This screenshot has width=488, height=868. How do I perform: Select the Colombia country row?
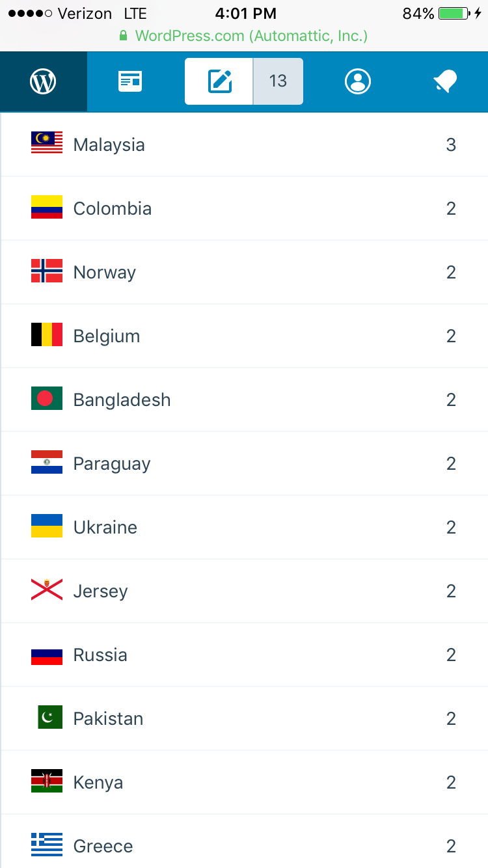244,208
